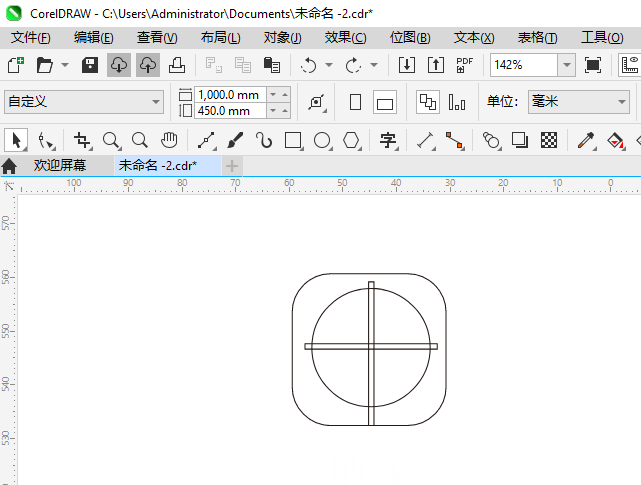This screenshot has height=485, width=641.
Task: Select the Interactive fill bucket tool
Action: [615, 141]
